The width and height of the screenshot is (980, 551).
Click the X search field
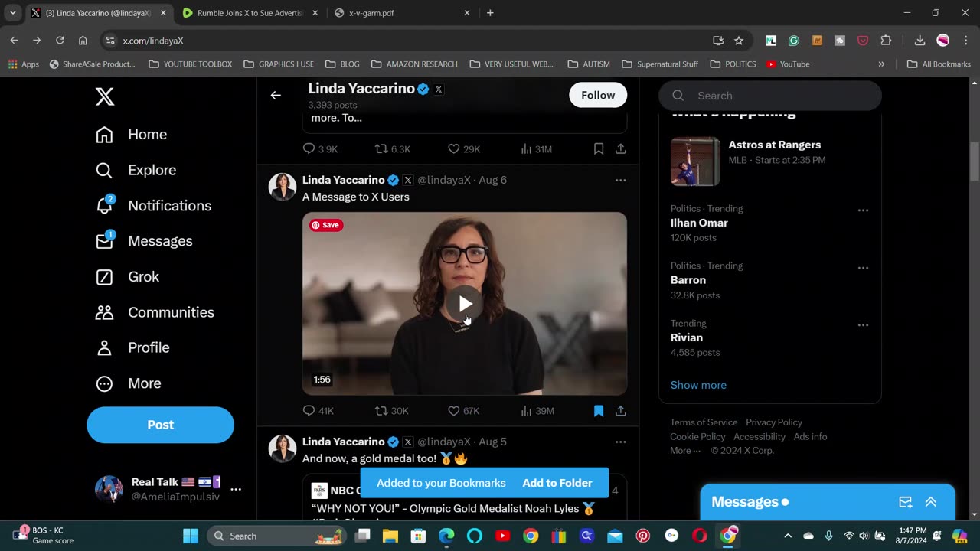770,96
